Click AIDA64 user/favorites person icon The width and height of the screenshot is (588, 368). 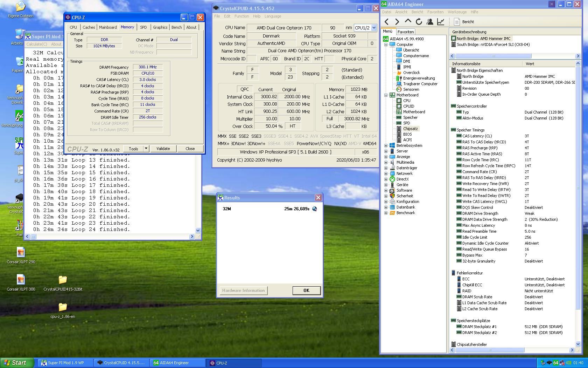click(430, 22)
